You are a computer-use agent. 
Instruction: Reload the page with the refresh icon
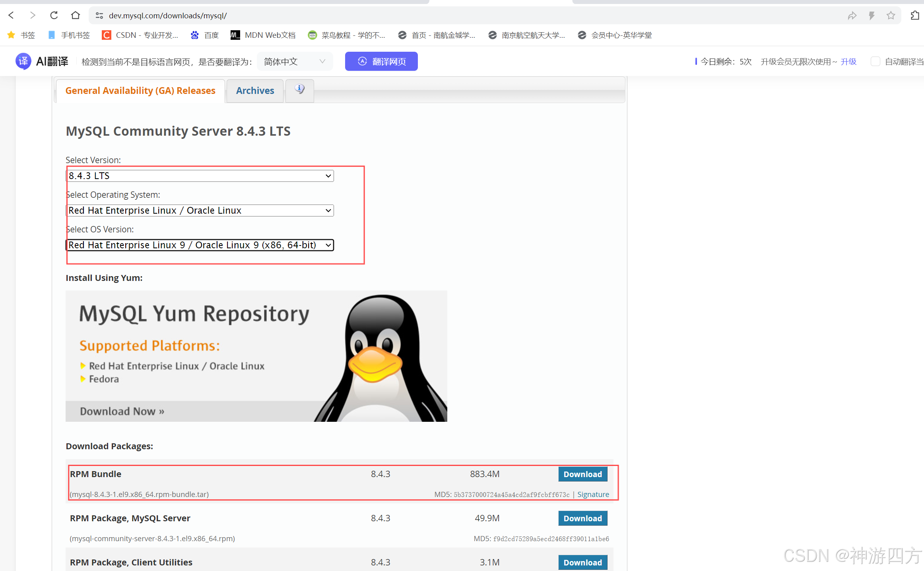pos(54,16)
